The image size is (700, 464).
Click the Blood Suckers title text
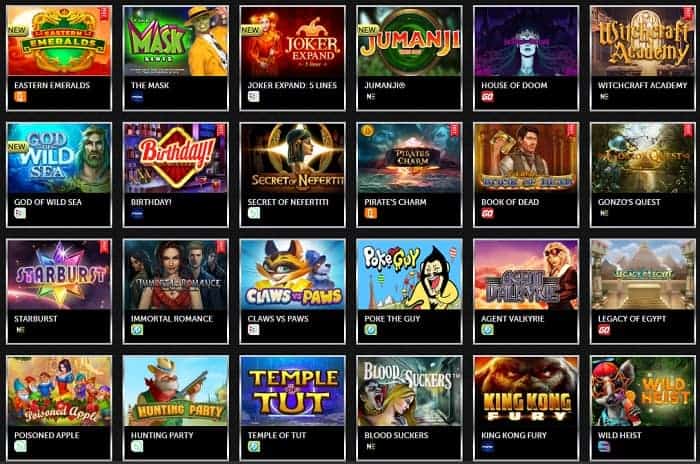click(x=396, y=435)
